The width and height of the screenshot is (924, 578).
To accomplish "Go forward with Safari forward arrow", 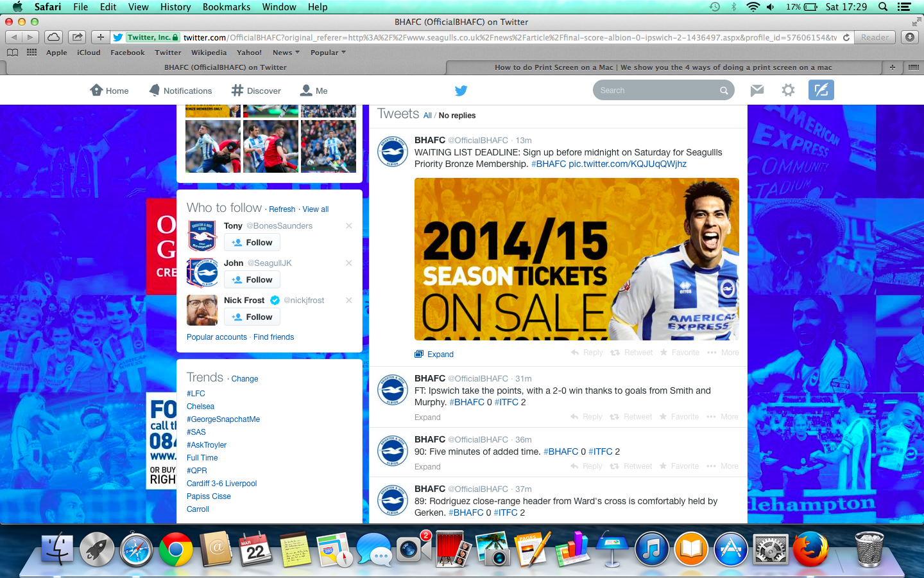I will tap(30, 37).
